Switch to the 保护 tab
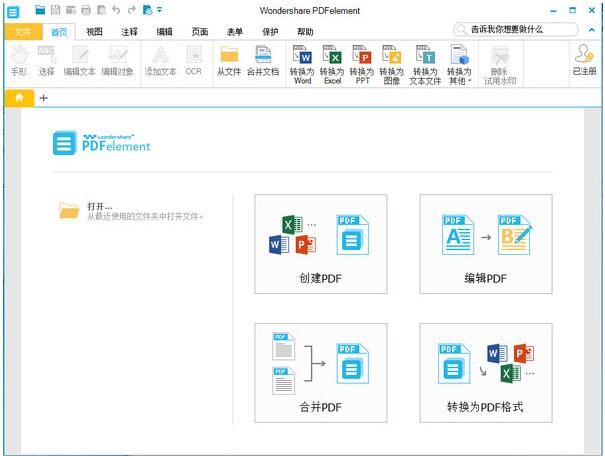 click(270, 32)
